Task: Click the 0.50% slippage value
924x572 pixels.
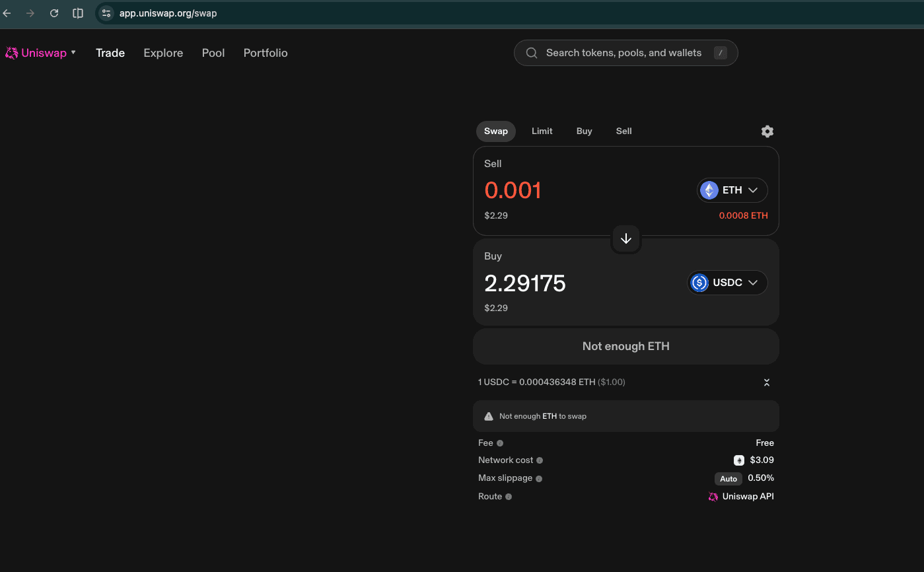Action: [761, 478]
